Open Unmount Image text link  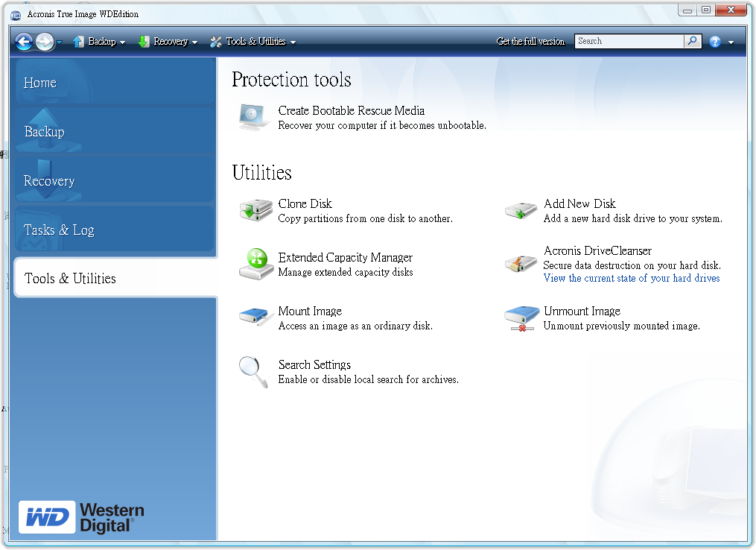[x=582, y=312]
